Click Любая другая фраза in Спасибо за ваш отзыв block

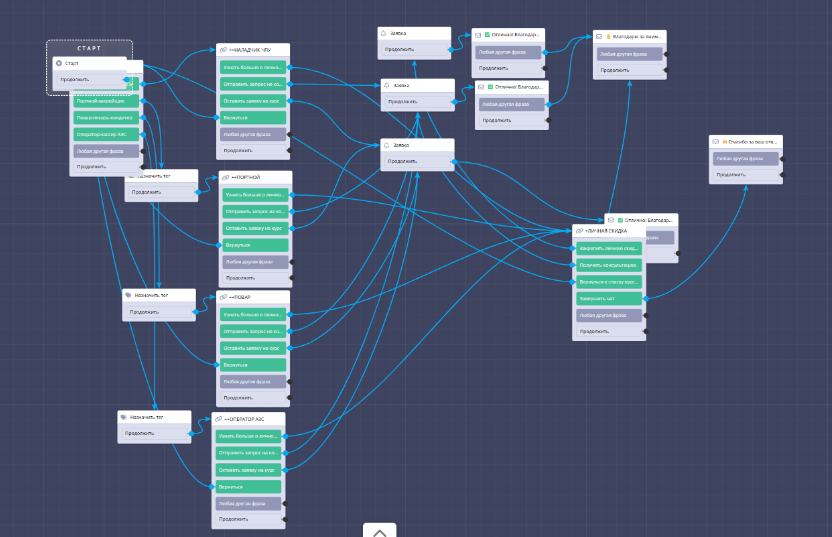point(745,158)
